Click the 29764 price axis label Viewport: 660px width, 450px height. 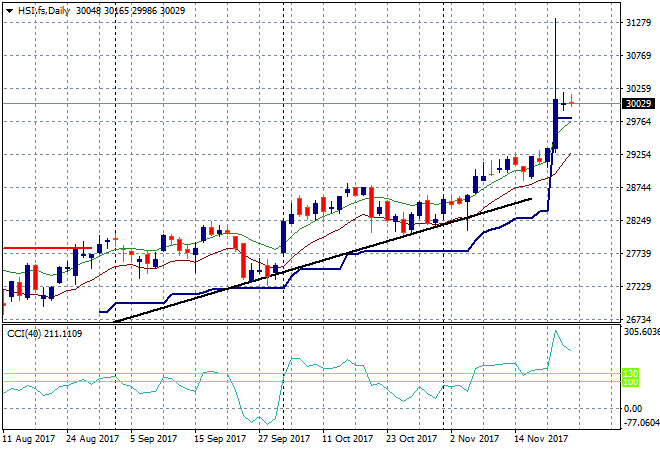[638, 122]
